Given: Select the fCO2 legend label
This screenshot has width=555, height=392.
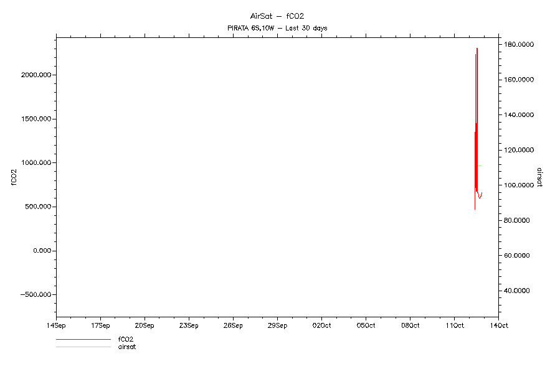Looking at the screenshot, I should (x=126, y=340).
